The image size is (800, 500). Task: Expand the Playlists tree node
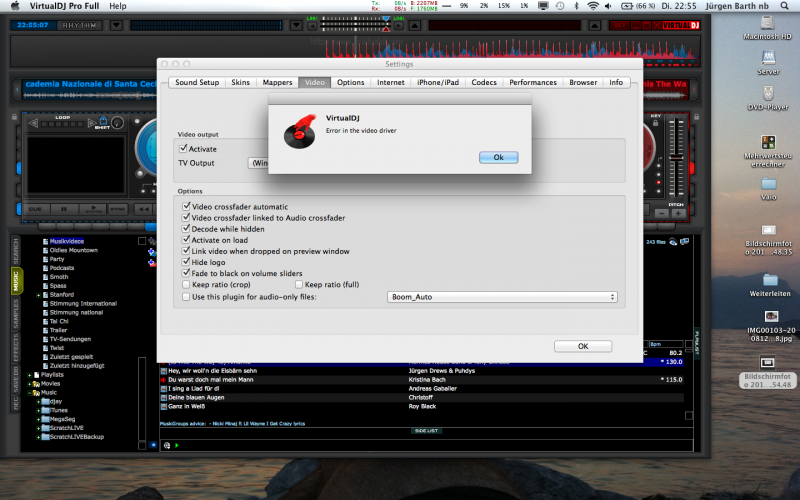coord(30,375)
